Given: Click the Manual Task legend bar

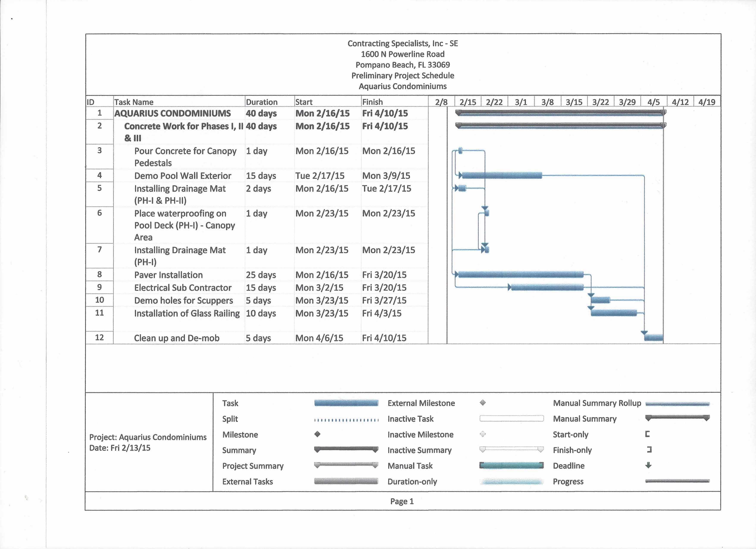Looking at the screenshot, I should pos(511,465).
